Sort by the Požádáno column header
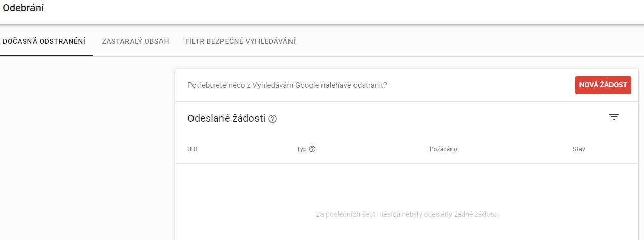The image size is (644, 240). coord(443,149)
